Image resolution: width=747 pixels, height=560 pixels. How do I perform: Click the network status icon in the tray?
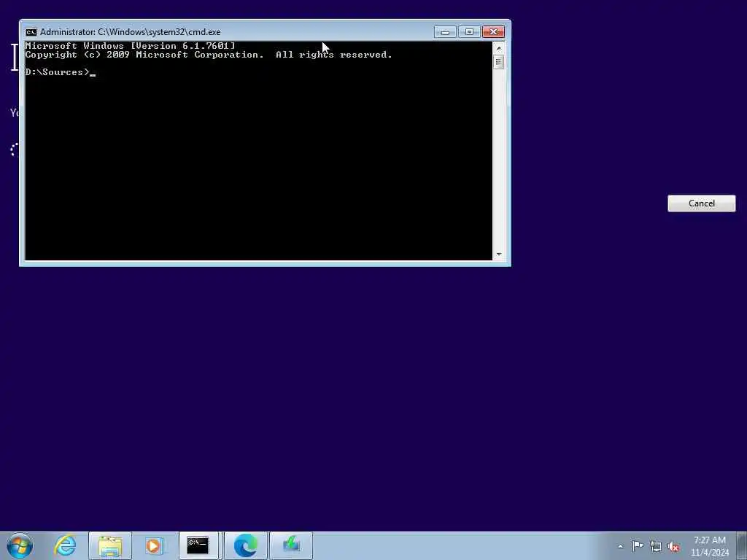[x=656, y=546]
